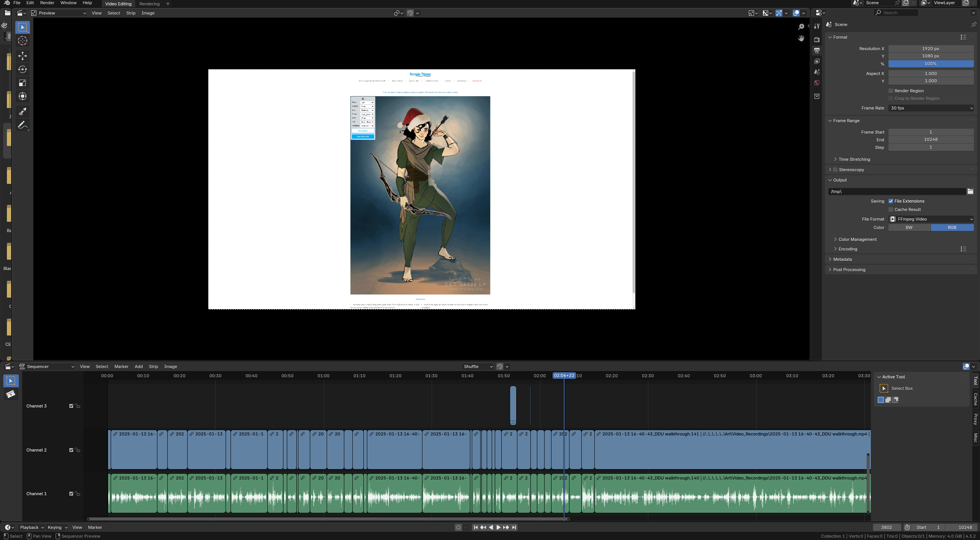Toggle auto keying record button
The height and width of the screenshot is (540, 980).
click(458, 527)
